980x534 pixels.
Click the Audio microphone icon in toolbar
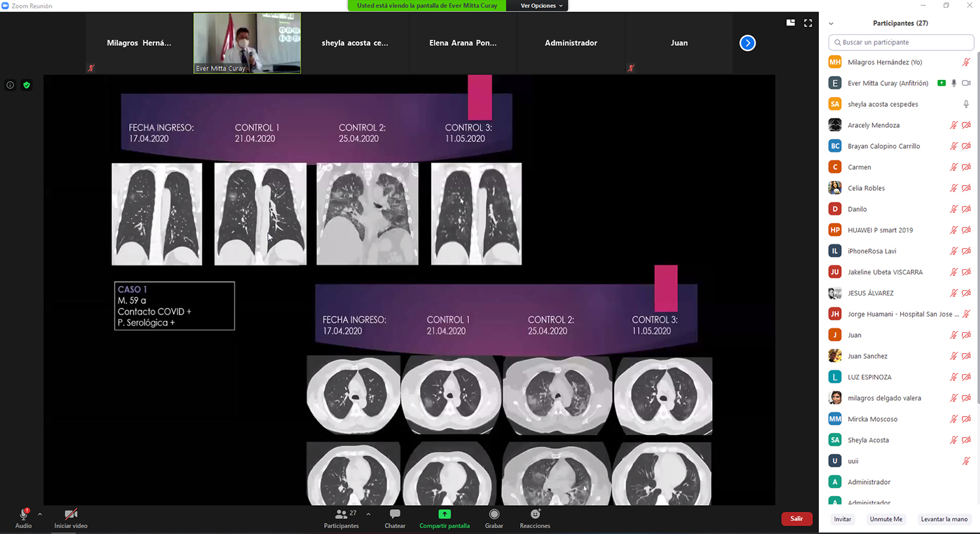click(x=24, y=514)
